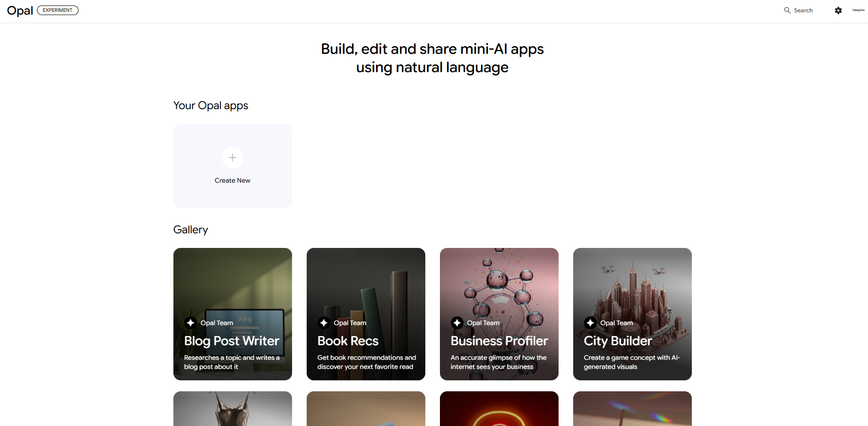Open the "Business Profiler" title
Screen dimensions: 868x426
point(499,341)
